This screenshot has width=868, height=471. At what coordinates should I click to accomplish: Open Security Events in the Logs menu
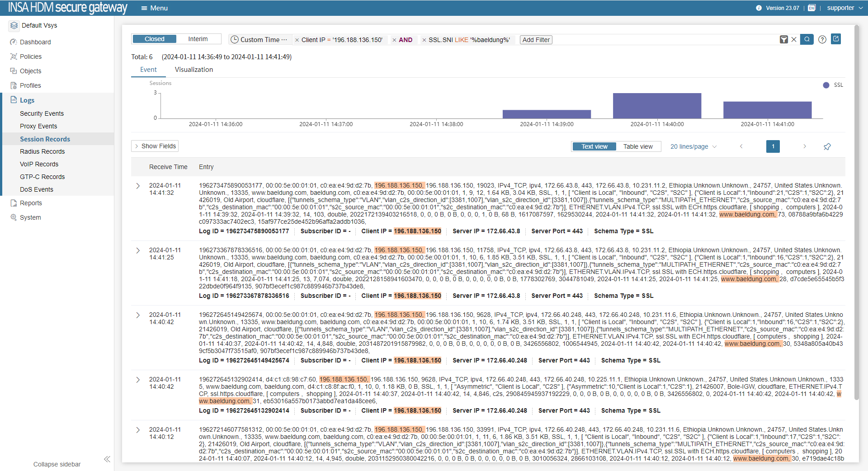tap(42, 113)
